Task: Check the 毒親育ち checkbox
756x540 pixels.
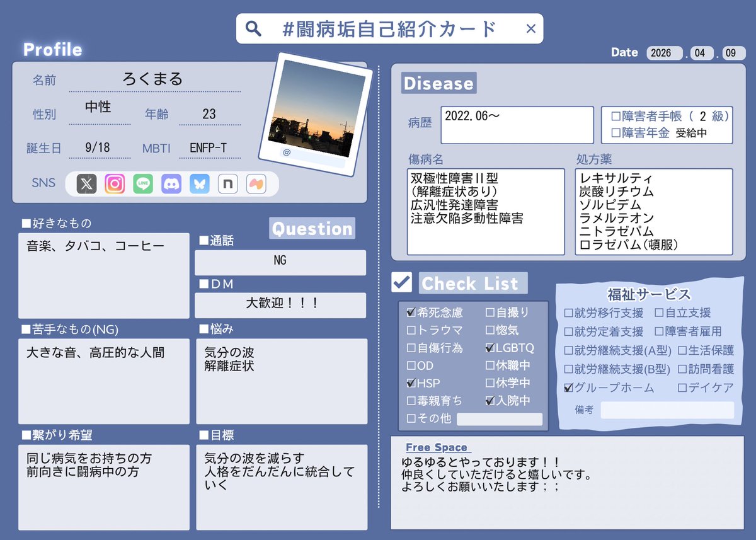Action: (x=411, y=401)
